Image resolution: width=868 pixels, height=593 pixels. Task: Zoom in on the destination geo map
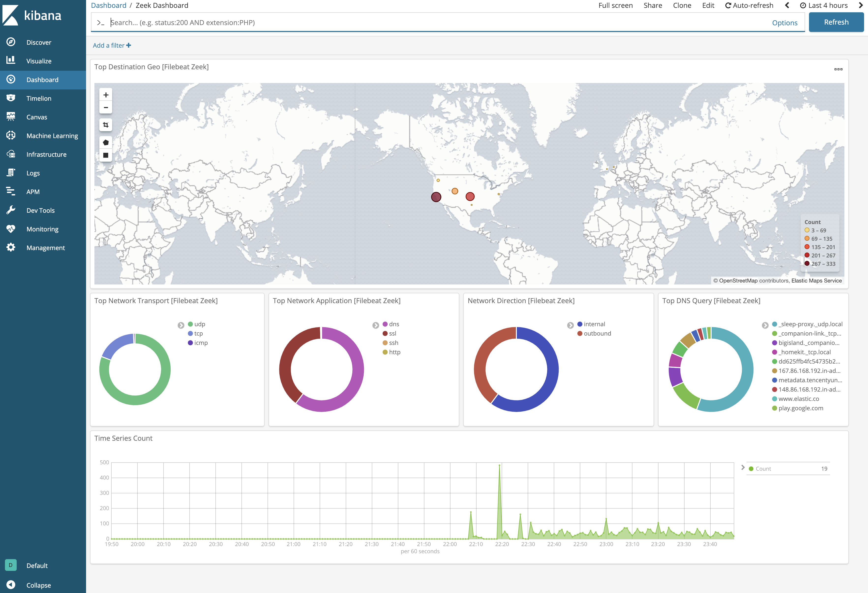[x=106, y=94]
